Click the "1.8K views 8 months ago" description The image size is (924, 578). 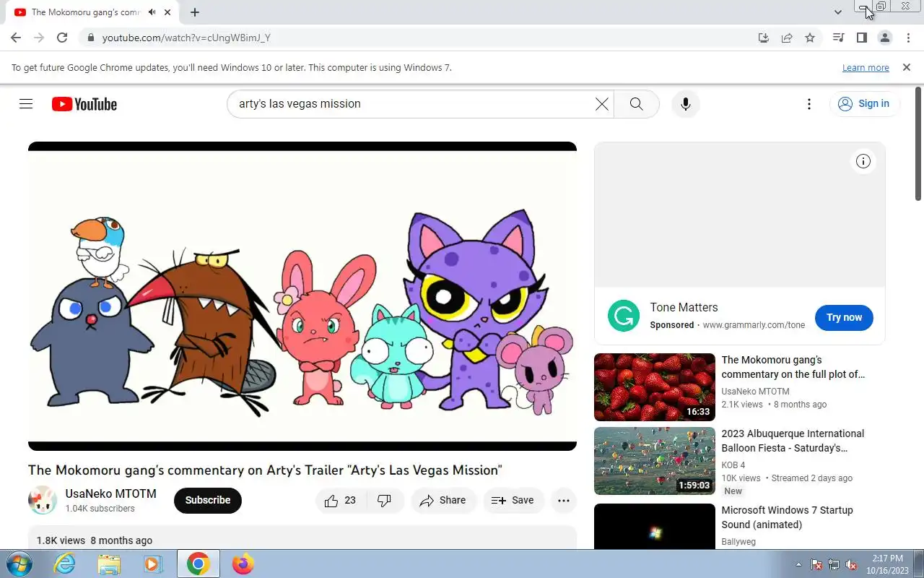pyautogui.click(x=95, y=540)
